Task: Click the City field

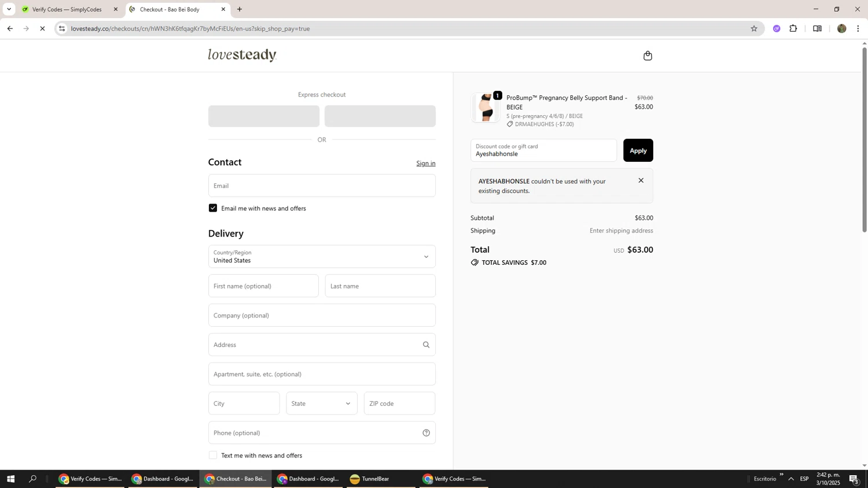Action: [x=244, y=404]
